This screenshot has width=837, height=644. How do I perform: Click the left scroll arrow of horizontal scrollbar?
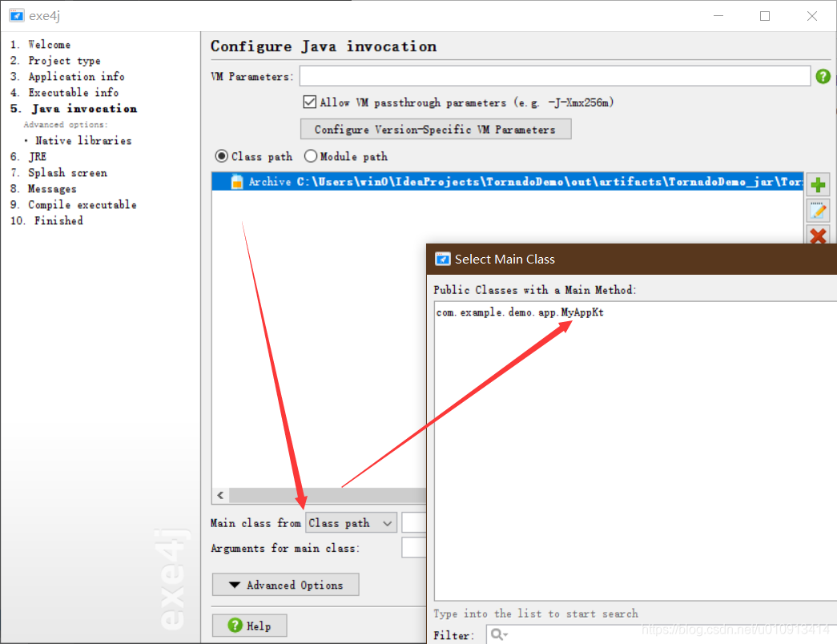point(220,495)
